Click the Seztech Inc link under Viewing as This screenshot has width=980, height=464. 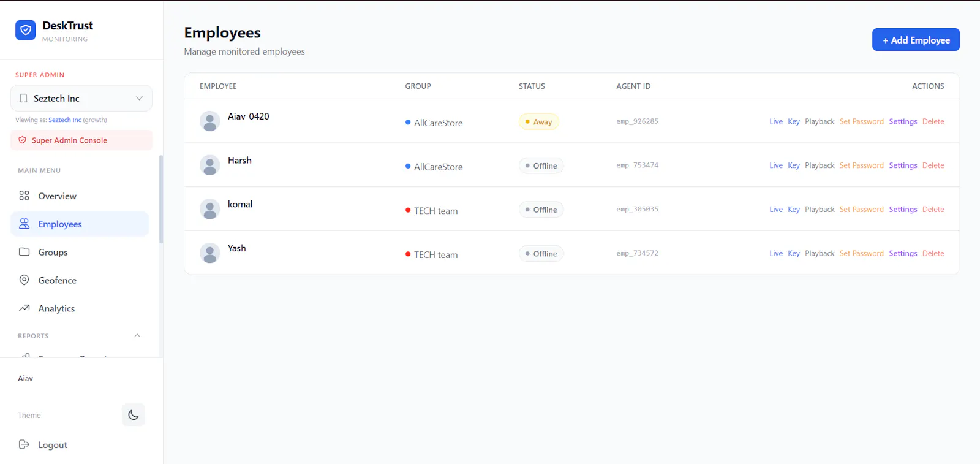pos(65,120)
